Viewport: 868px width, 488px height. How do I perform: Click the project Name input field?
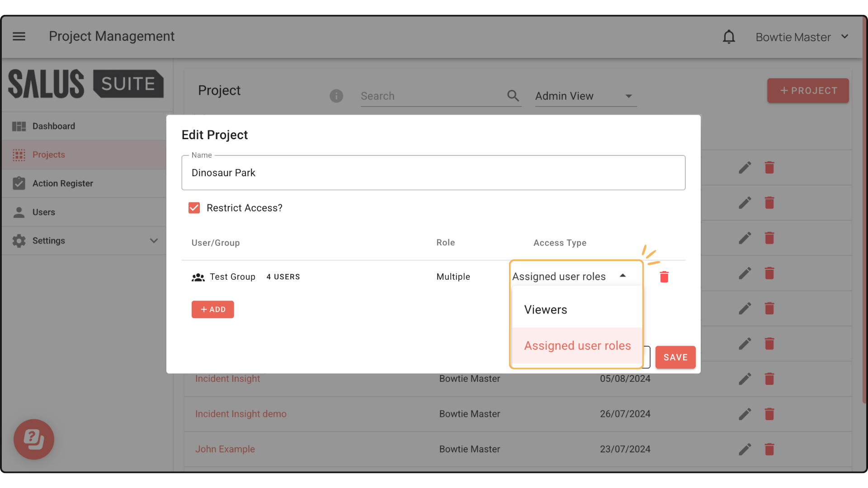point(433,173)
